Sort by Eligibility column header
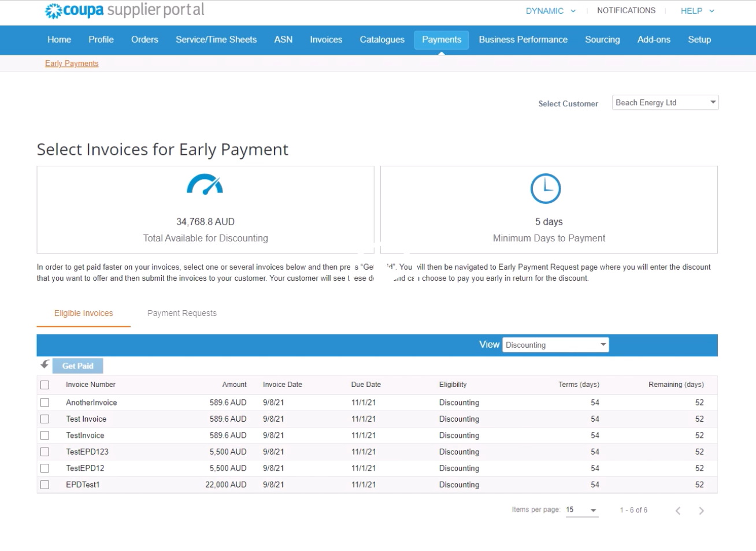This screenshot has width=756, height=551. [x=453, y=385]
